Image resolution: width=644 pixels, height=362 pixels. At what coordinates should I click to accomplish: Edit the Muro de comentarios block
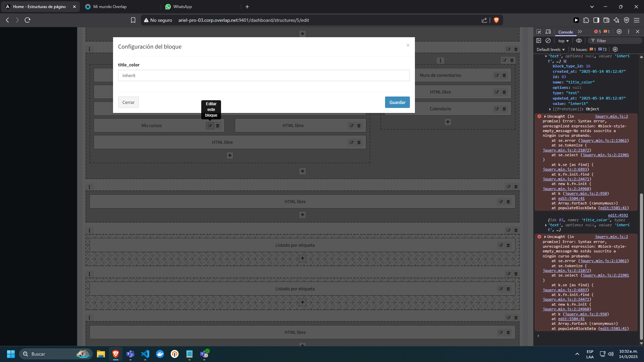pos(497,75)
